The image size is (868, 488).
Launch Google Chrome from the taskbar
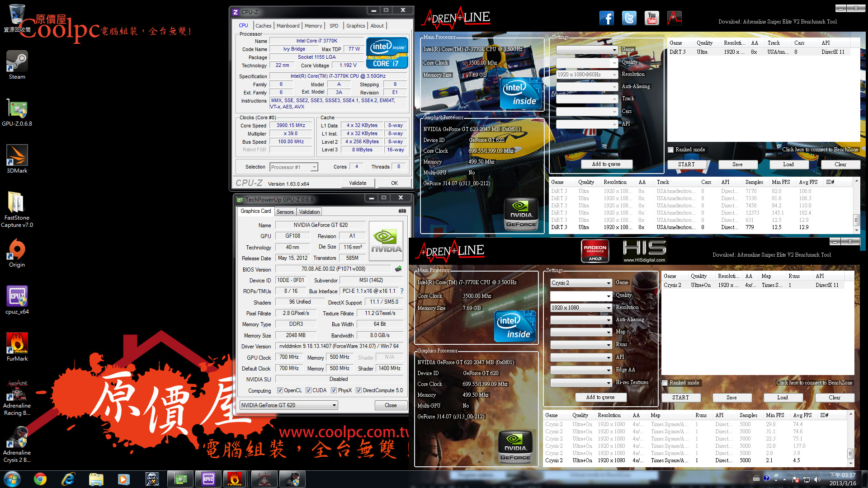[40, 479]
